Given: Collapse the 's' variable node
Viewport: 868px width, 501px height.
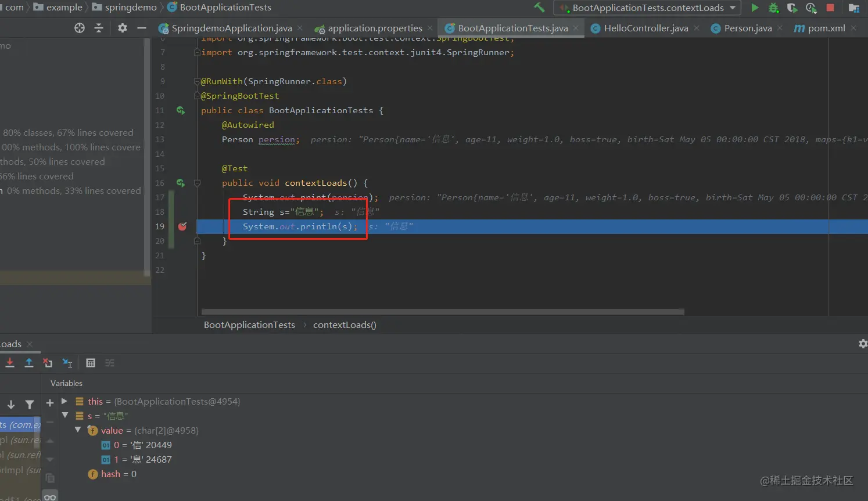Looking at the screenshot, I should (64, 416).
